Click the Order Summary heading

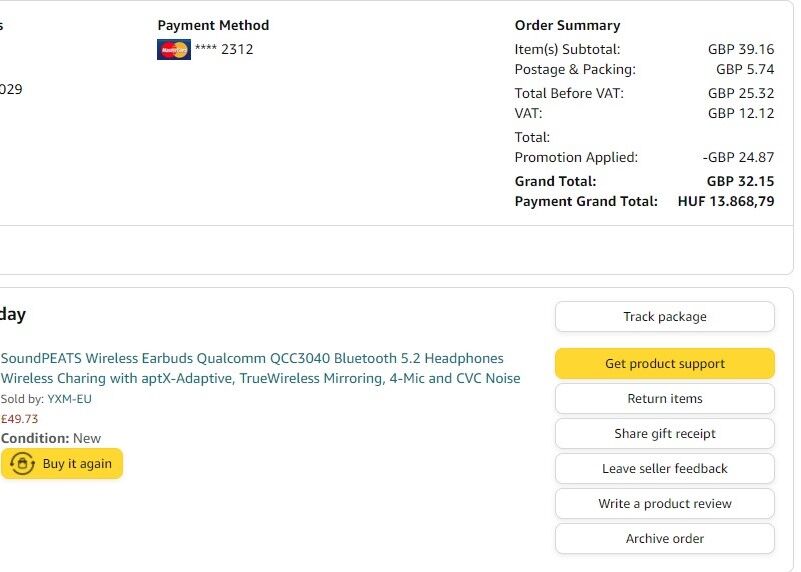click(567, 26)
